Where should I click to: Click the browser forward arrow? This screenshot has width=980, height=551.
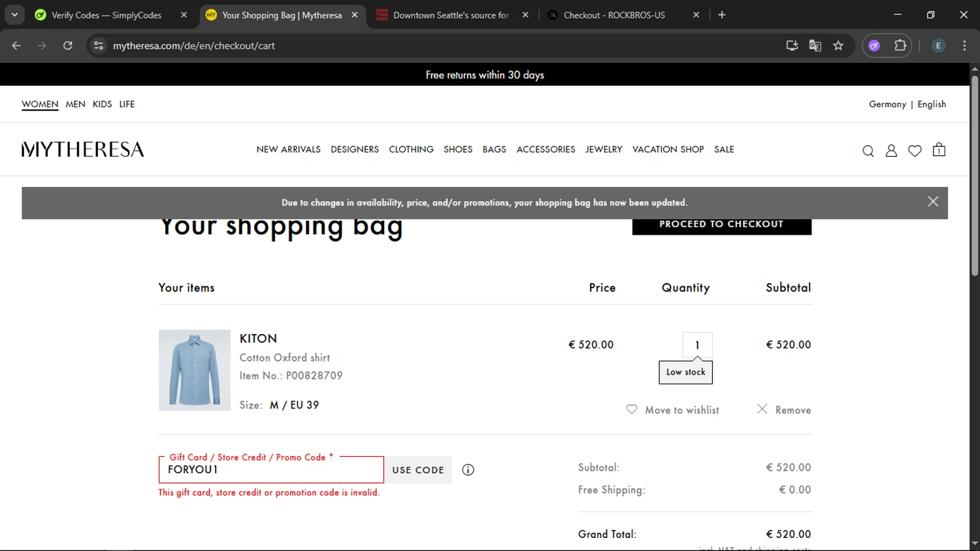[42, 46]
